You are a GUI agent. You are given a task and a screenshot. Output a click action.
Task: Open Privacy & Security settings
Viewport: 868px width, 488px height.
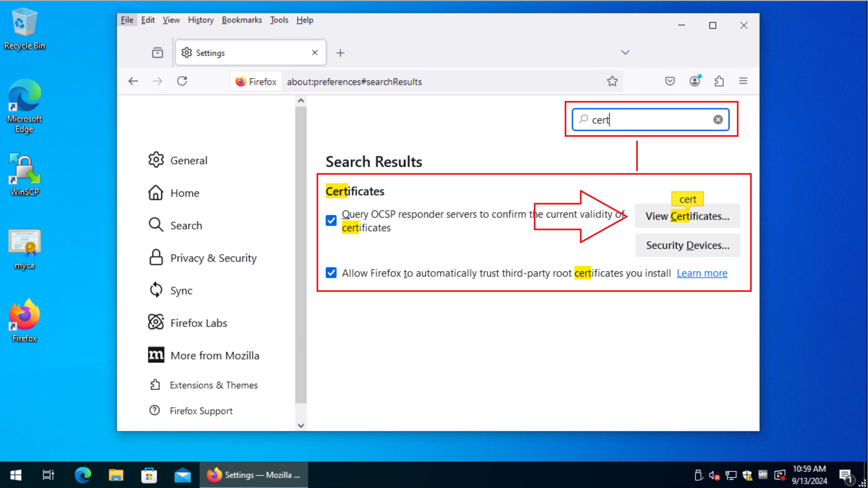[202, 258]
